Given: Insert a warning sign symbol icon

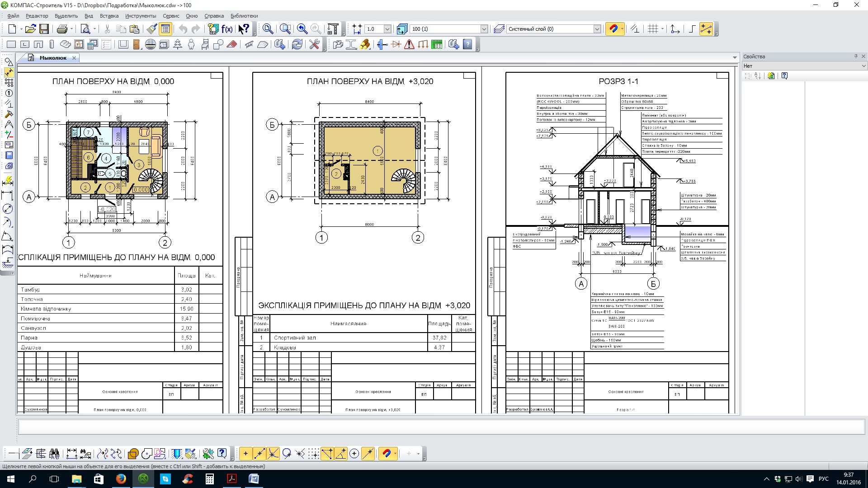Looking at the screenshot, I should pos(409,44).
